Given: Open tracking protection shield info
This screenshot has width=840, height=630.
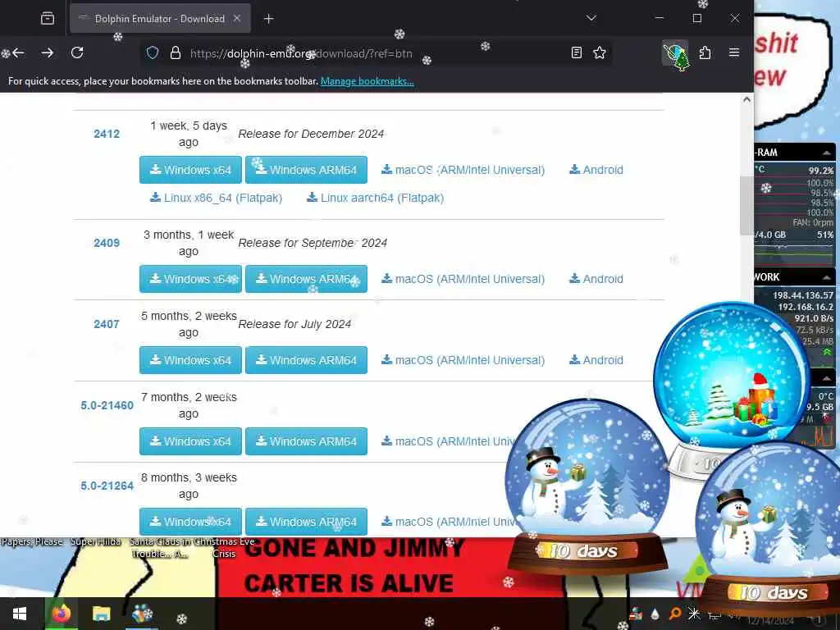Looking at the screenshot, I should click(x=153, y=53).
